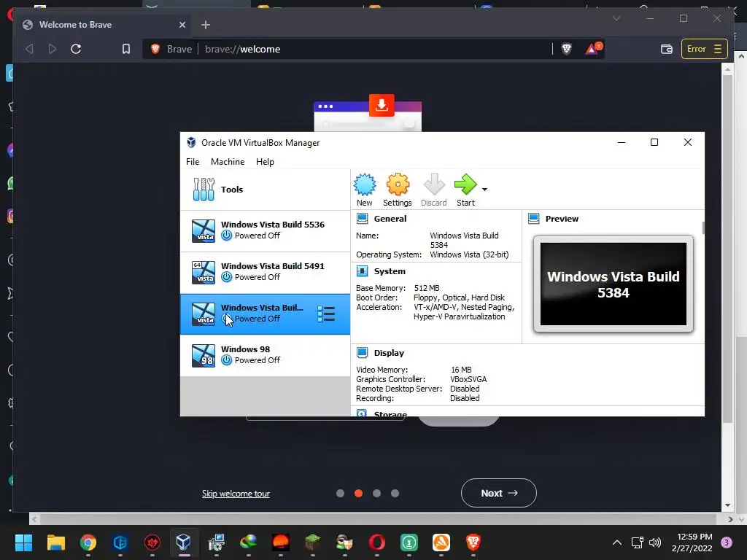Show hidden system tray icons
Viewport: 747px width, 560px height.
tap(617, 542)
